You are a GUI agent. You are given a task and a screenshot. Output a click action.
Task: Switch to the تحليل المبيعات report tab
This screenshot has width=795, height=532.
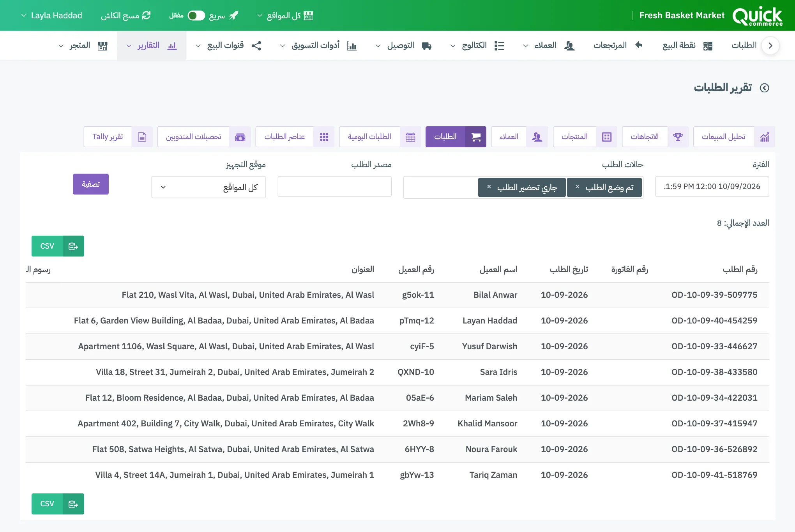(x=734, y=137)
